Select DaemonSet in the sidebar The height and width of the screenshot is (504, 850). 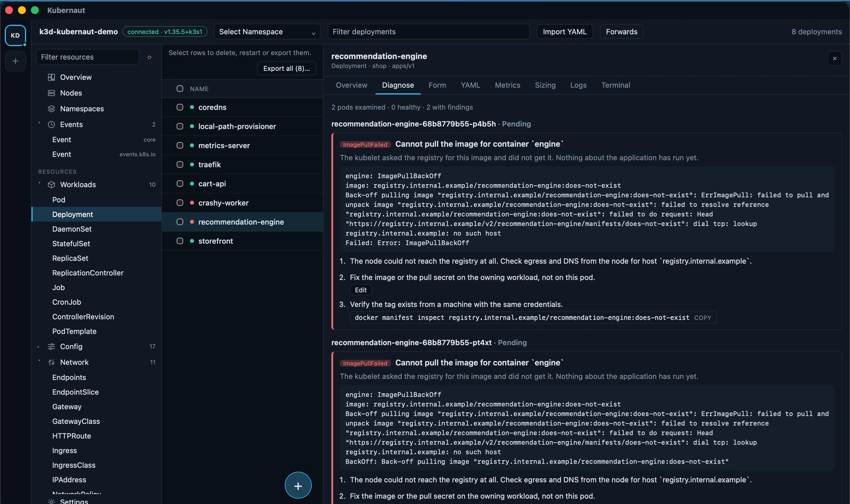point(96,229)
